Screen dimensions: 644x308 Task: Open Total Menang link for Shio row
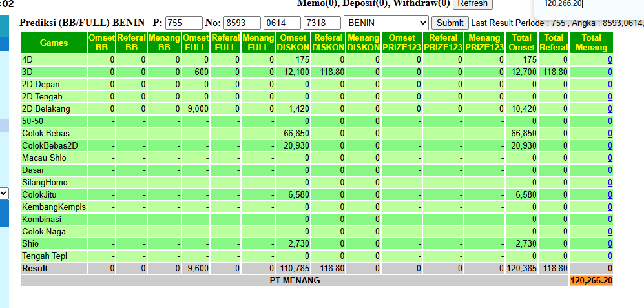(610, 244)
